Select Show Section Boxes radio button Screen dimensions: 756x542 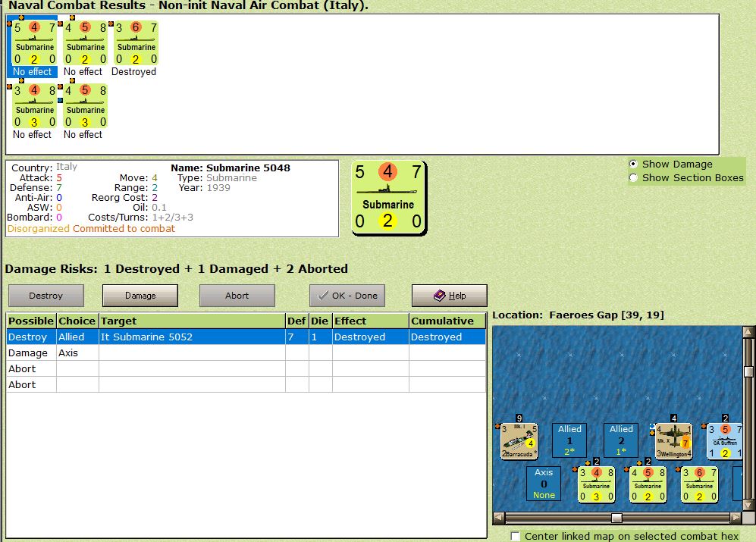pyautogui.click(x=633, y=178)
